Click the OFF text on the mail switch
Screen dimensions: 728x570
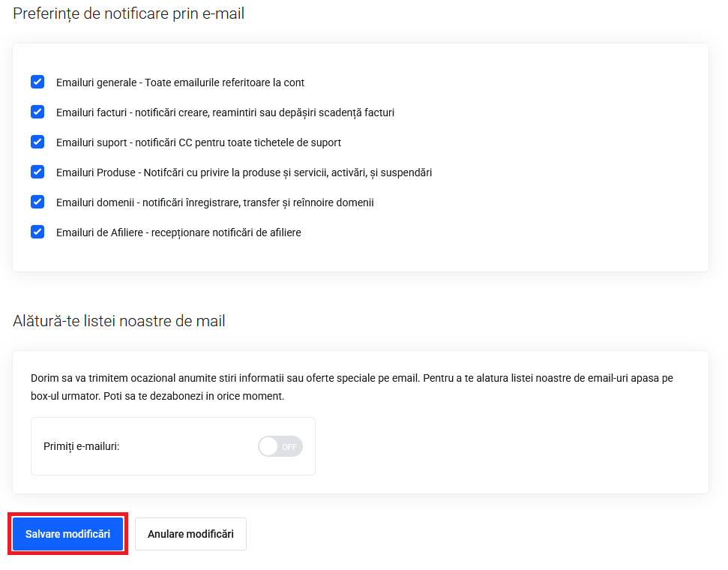pos(289,447)
